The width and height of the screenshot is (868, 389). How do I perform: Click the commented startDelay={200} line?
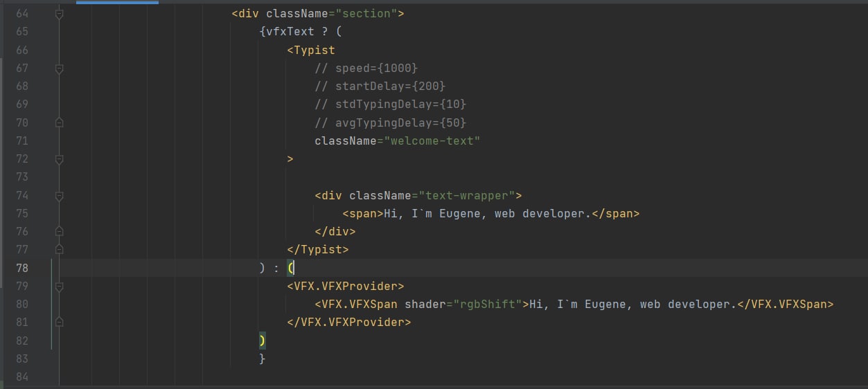[380, 87]
